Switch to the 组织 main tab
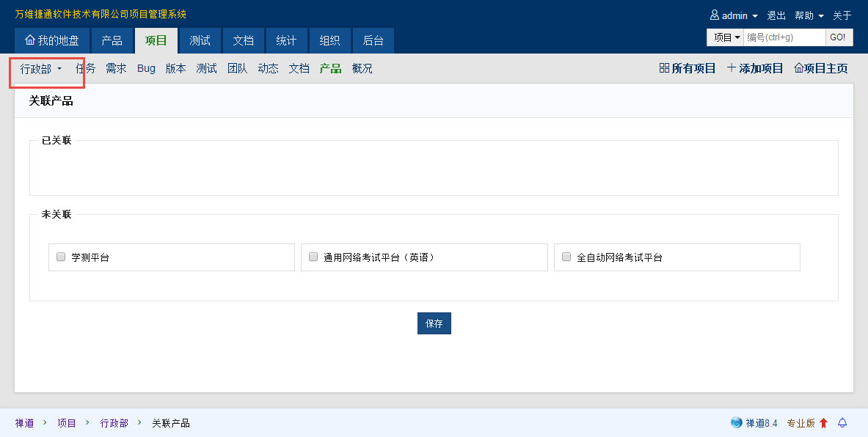This screenshot has height=437, width=868. pyautogui.click(x=329, y=40)
